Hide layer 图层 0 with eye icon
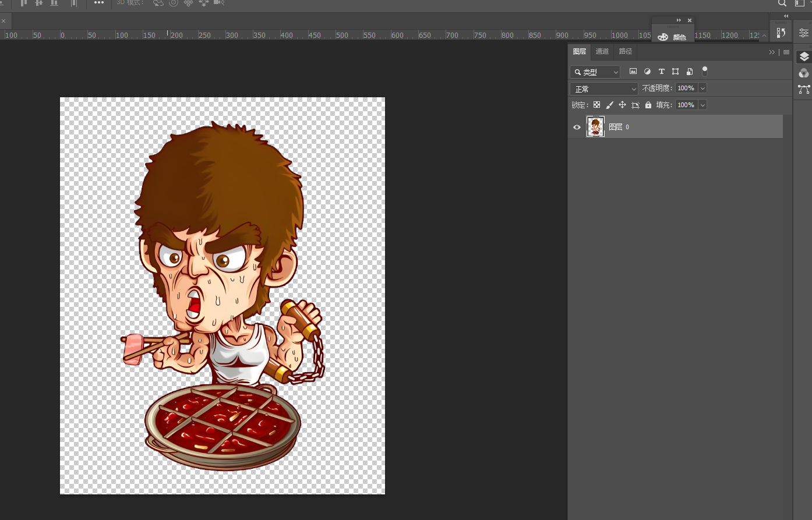The height and width of the screenshot is (520, 812). tap(577, 127)
